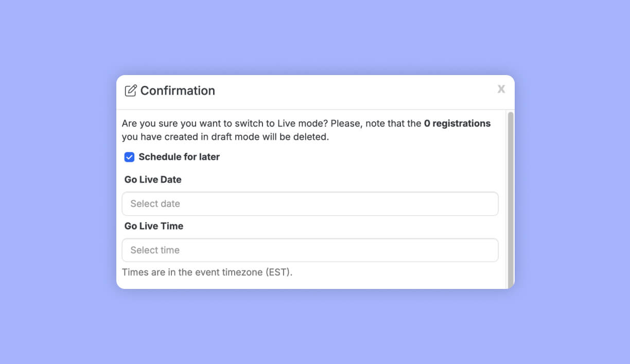
Task: Select the EST timezone note text
Action: click(x=206, y=272)
